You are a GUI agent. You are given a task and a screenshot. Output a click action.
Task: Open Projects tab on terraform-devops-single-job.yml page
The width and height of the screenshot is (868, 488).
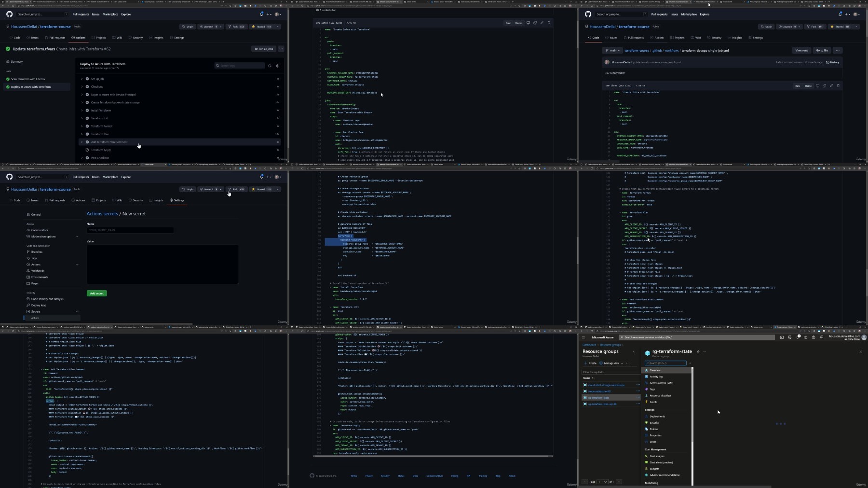pyautogui.click(x=677, y=38)
